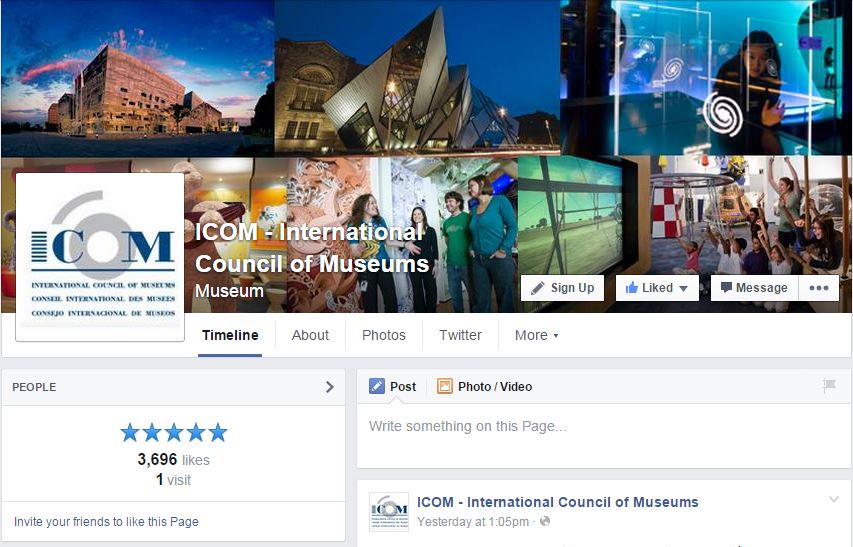Open the three-dots more actions button
This screenshot has width=853, height=547.
[819, 288]
